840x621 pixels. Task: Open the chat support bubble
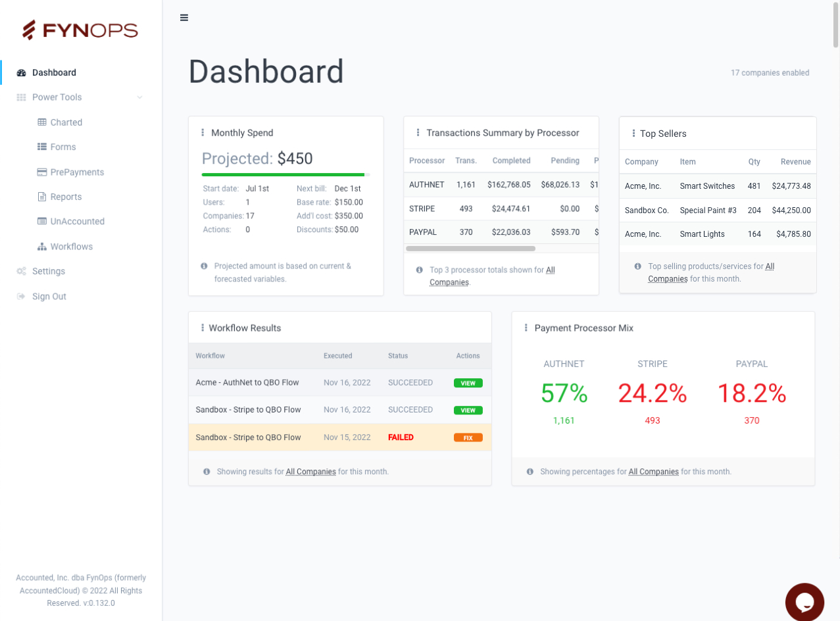(x=804, y=601)
